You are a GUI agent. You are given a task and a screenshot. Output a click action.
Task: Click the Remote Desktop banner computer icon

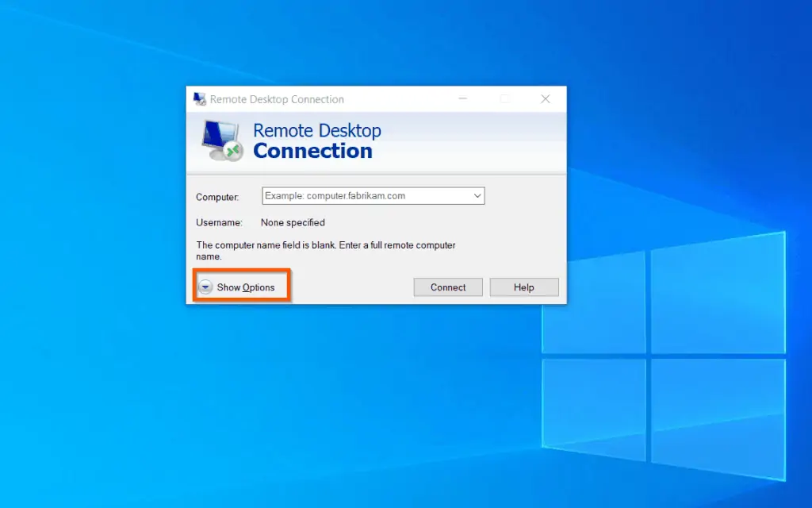pos(222,141)
